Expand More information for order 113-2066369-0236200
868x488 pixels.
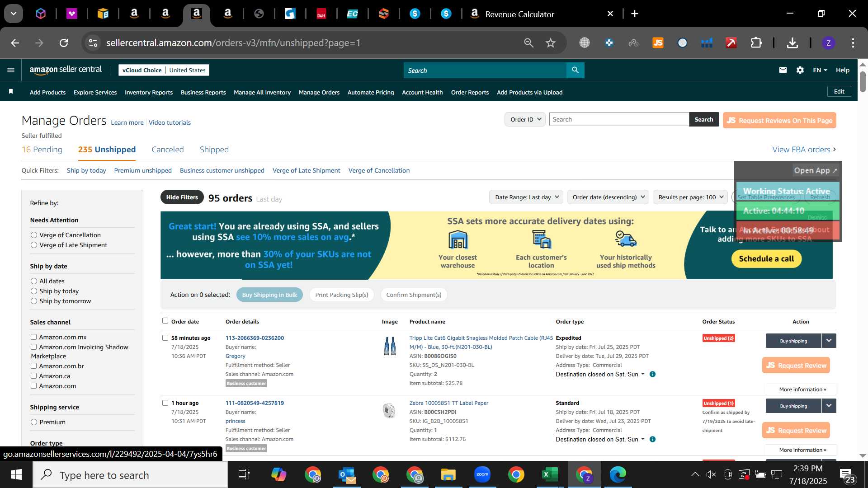801,389
